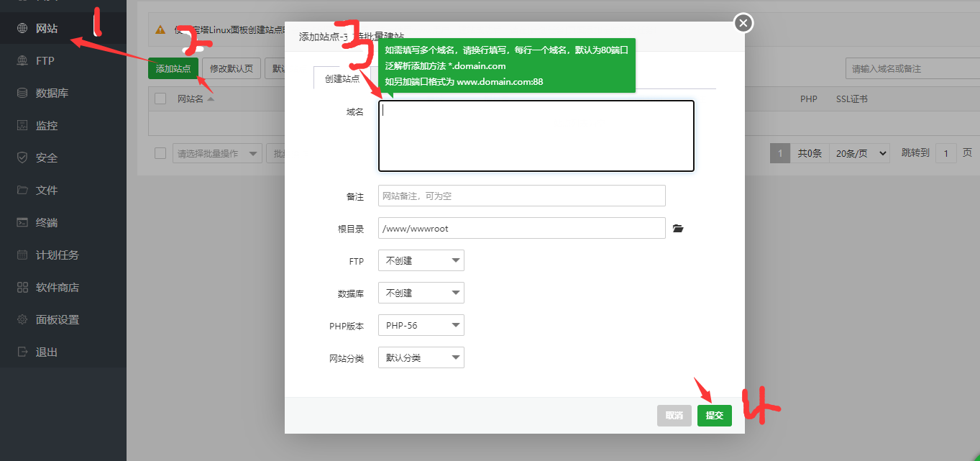Click 修改默认页 button
This screenshot has width=980, height=461.
[232, 68]
